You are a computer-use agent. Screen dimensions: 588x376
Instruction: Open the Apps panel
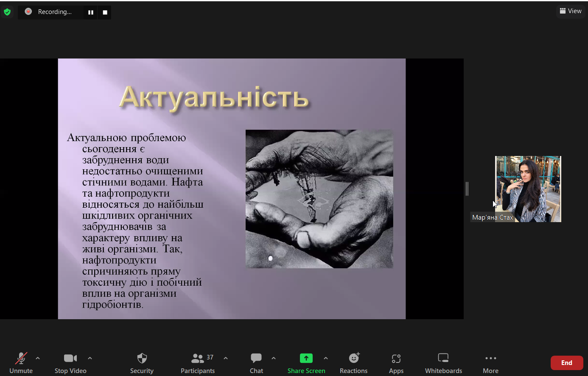point(396,363)
